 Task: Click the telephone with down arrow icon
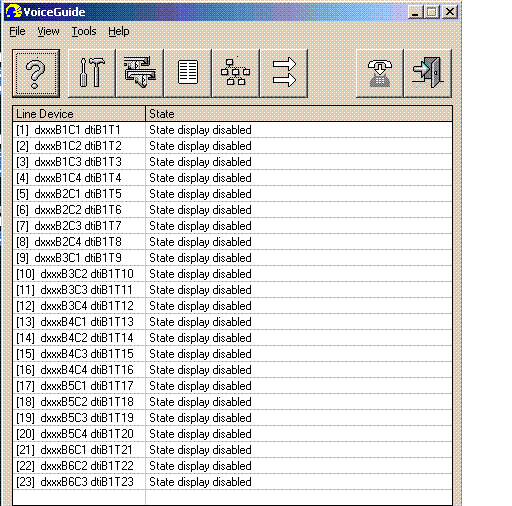click(x=380, y=73)
